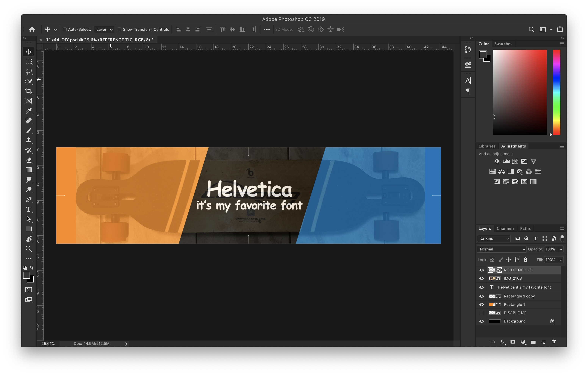Select the Dodge tool
Screen dimensions: 588x375
click(29, 190)
